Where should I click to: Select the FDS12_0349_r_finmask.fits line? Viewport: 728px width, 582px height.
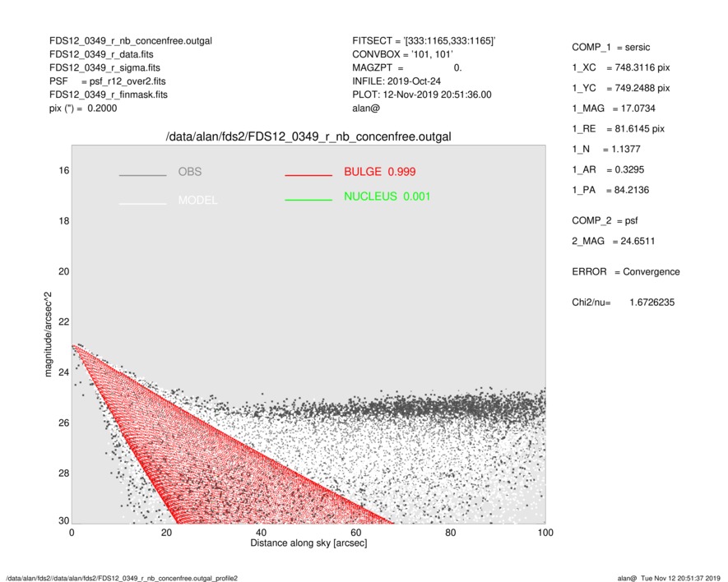(x=109, y=95)
